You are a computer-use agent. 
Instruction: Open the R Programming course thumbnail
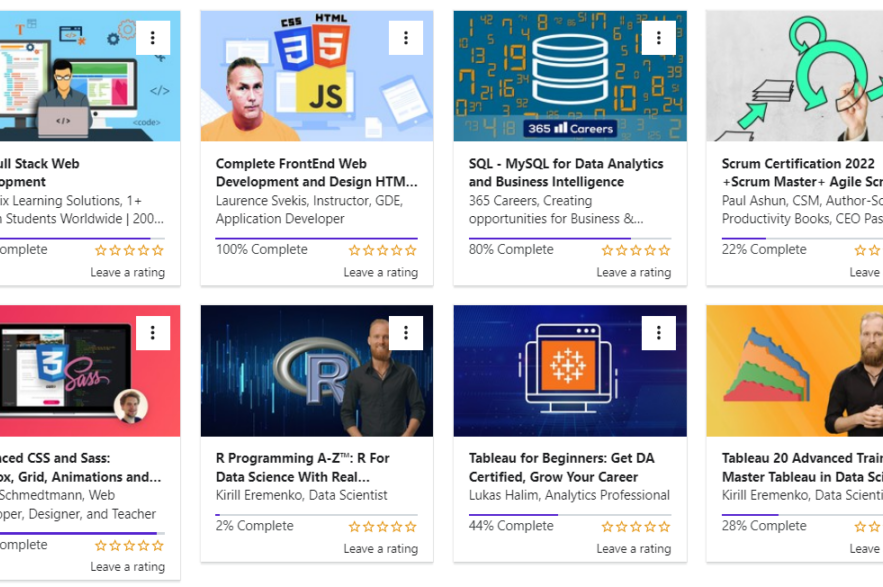[317, 371]
